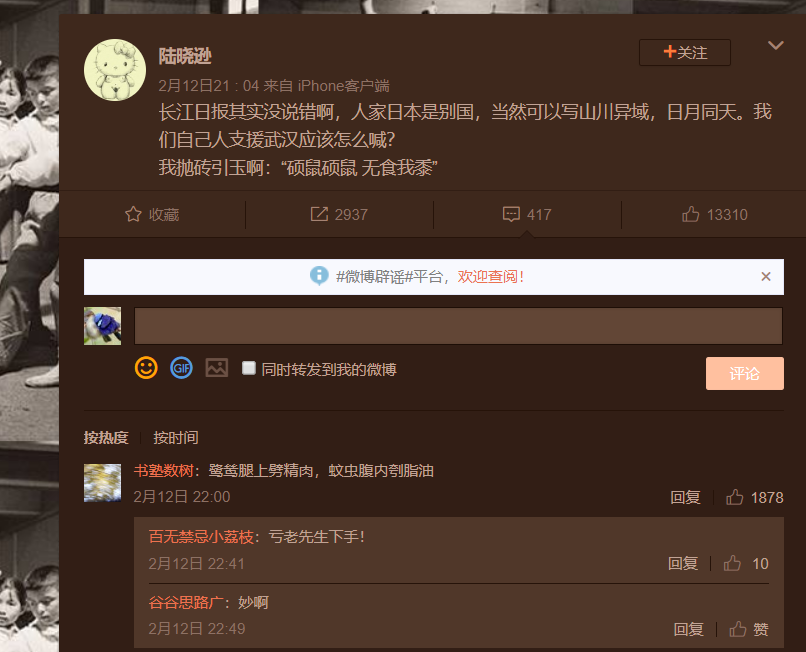Click the 评论 submit button
This screenshot has height=652, width=806.
point(745,373)
